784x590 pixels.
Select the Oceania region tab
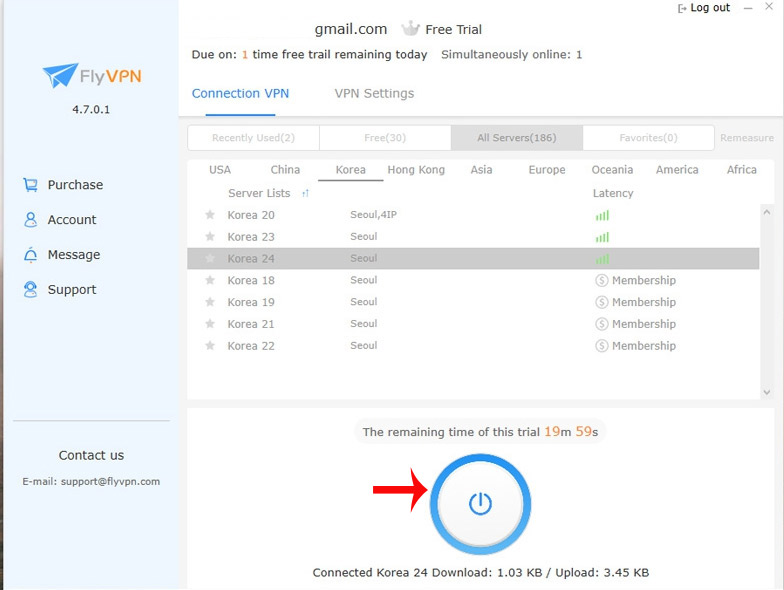(612, 170)
